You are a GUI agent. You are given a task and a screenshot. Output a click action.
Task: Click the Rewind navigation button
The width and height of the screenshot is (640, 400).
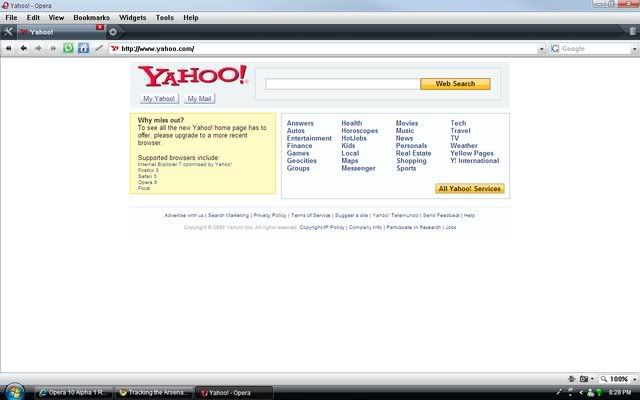point(8,48)
